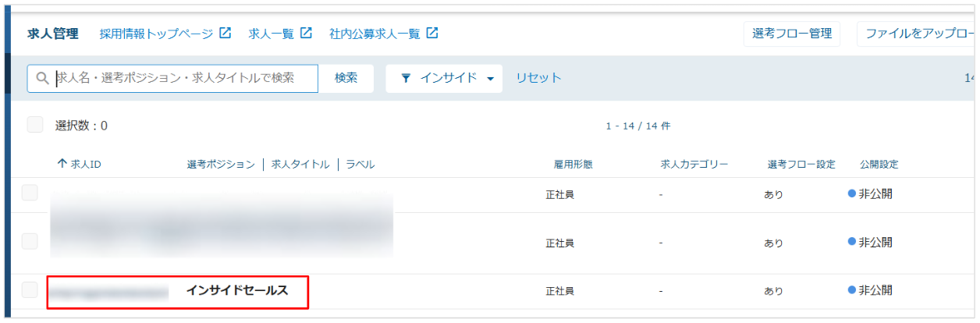This screenshot has width=980, height=323.
Task: Click the external link icon beside 採用情報トップページ
Action: [225, 34]
